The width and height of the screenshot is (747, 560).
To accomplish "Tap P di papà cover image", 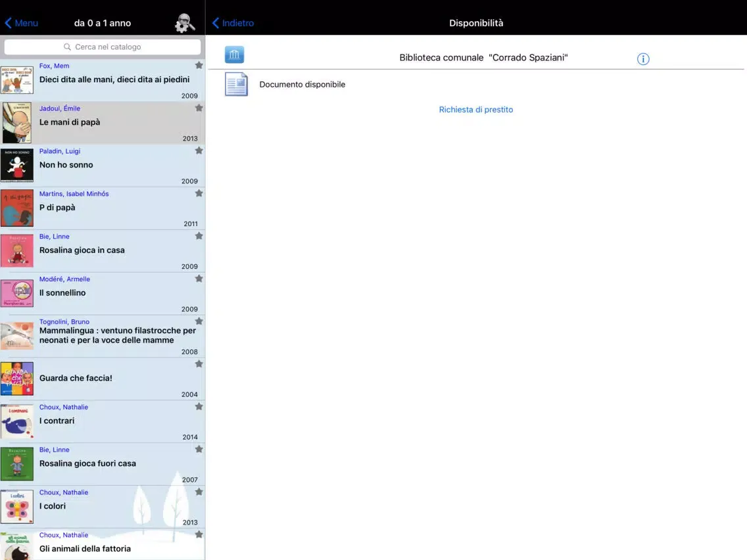I will pyautogui.click(x=17, y=208).
